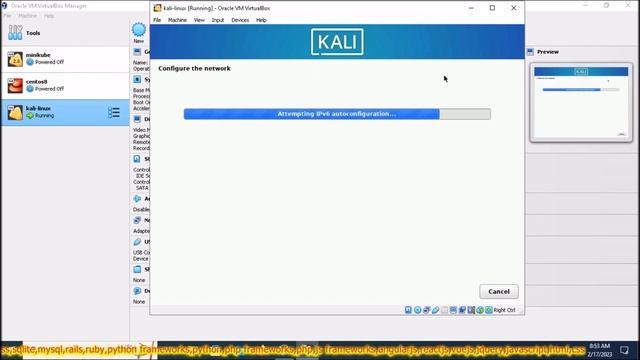The width and height of the screenshot is (640, 360).
Task: Select the minikube virtual machine
Action: pyautogui.click(x=65, y=59)
